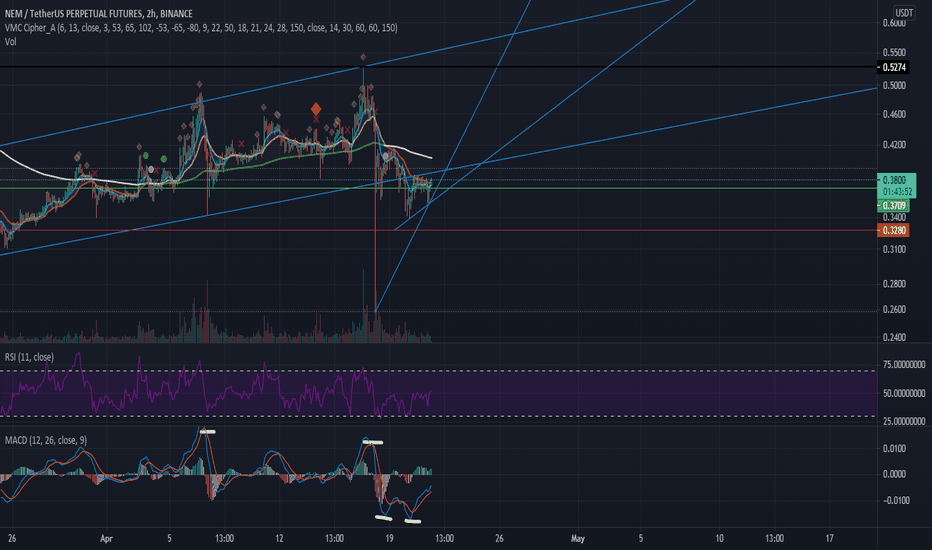Select the green 0.3709 price line label

[893, 206]
